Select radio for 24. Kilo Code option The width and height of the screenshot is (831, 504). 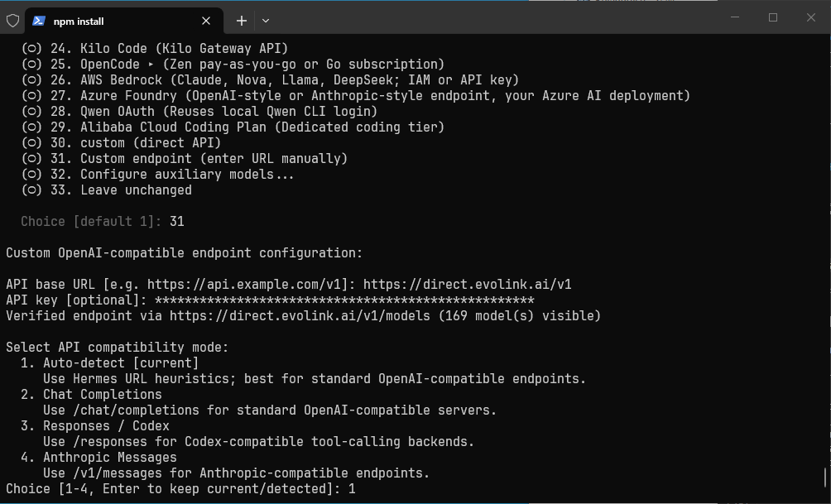click(x=31, y=49)
